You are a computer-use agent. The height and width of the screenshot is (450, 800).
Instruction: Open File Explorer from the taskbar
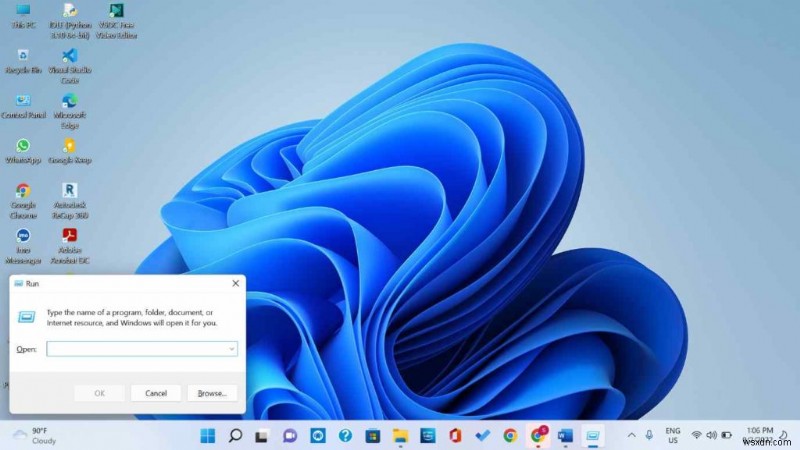coord(401,436)
